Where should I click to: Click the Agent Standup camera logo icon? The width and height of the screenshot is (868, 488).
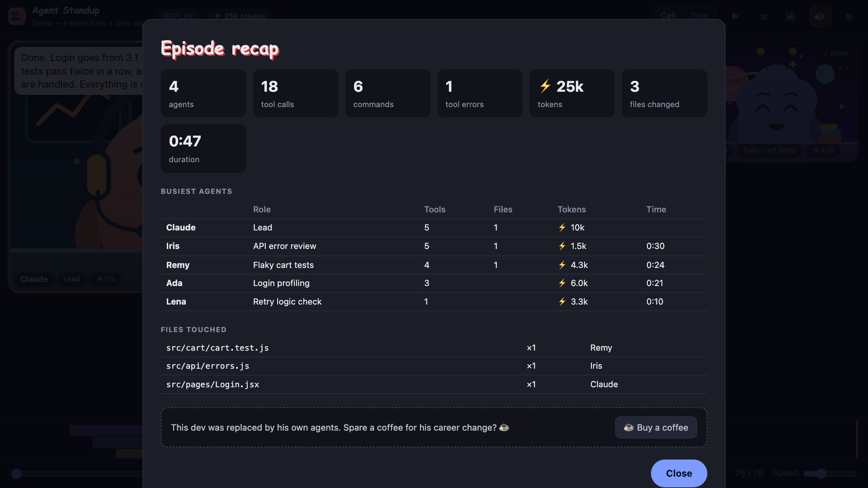point(17,16)
